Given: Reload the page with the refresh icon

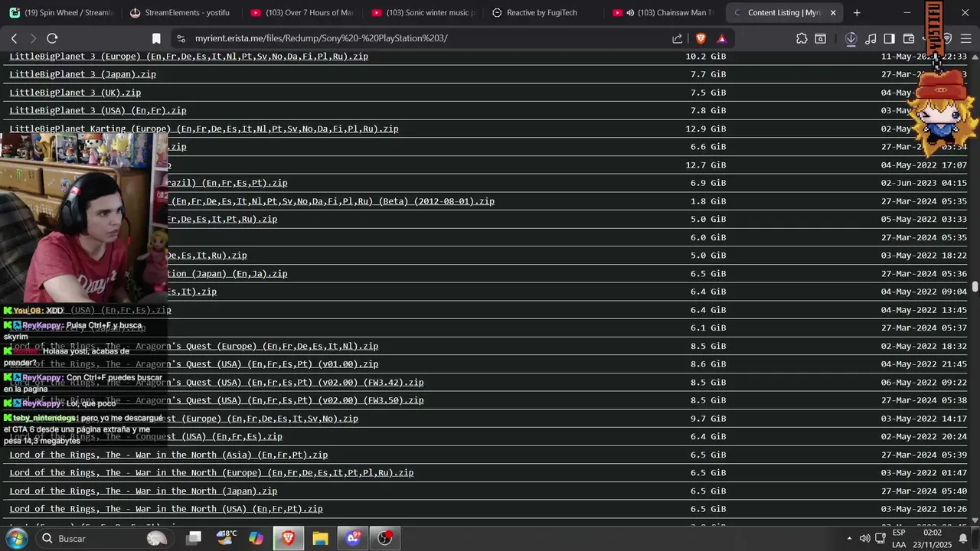Looking at the screenshot, I should coord(52,38).
